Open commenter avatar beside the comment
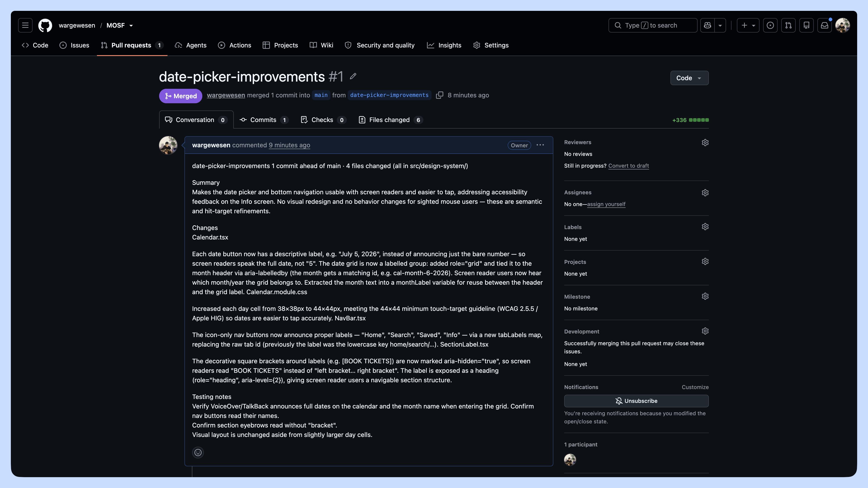Viewport: 868px width, 488px height. click(168, 145)
